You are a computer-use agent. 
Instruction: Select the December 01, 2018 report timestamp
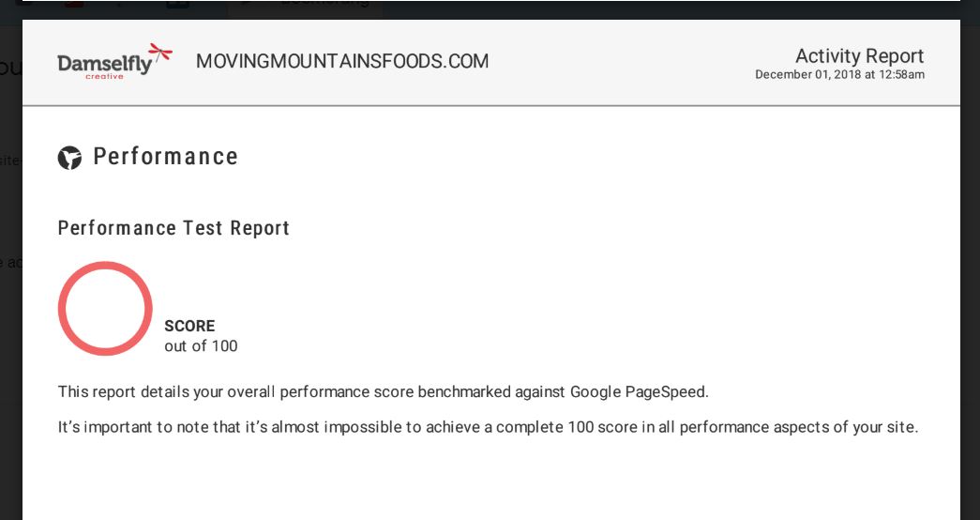coord(839,74)
